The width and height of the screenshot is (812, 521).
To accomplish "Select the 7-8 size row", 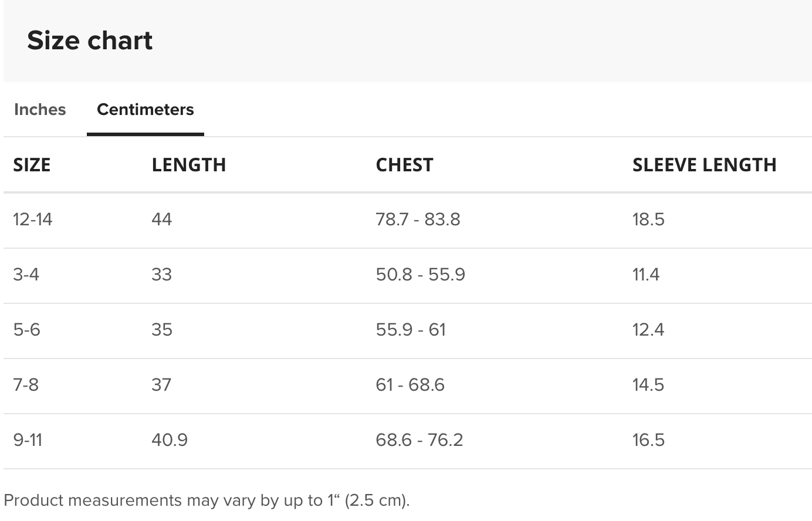I will point(408,385).
